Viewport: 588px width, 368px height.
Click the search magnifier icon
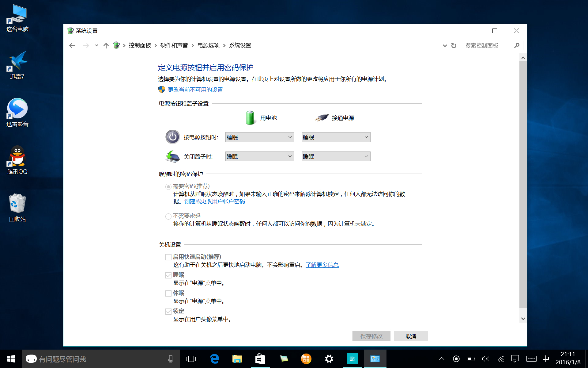pyautogui.click(x=517, y=45)
